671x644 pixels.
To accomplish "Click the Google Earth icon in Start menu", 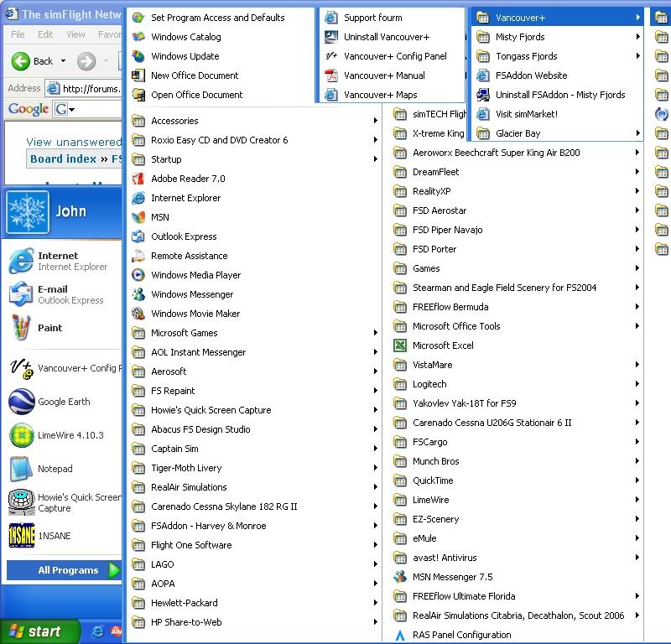I will tap(22, 402).
